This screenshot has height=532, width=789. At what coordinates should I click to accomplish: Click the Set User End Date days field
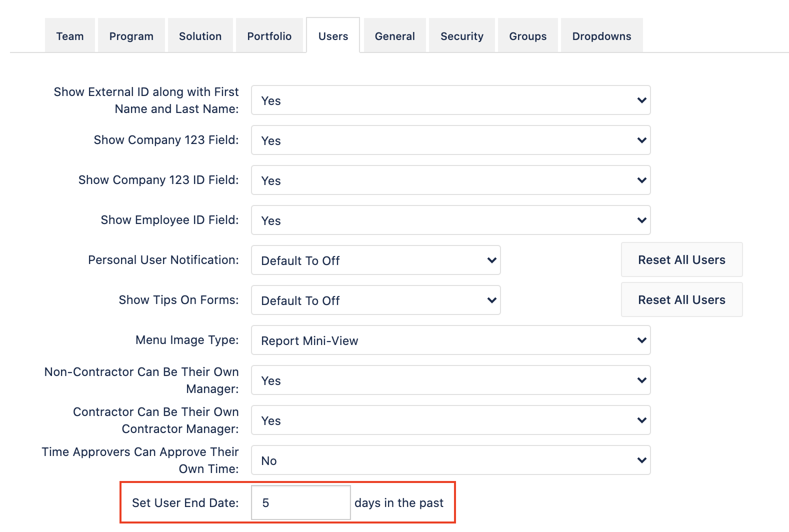point(301,502)
